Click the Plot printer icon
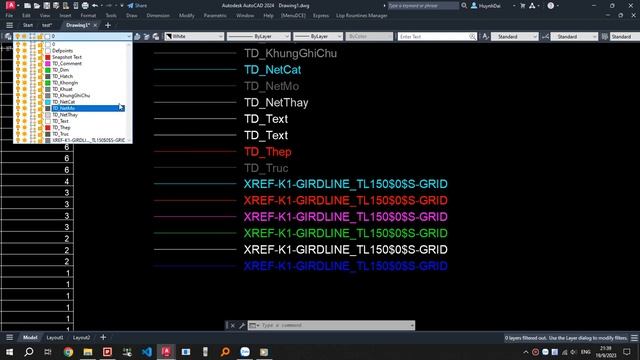640x360 pixels. point(85,6)
